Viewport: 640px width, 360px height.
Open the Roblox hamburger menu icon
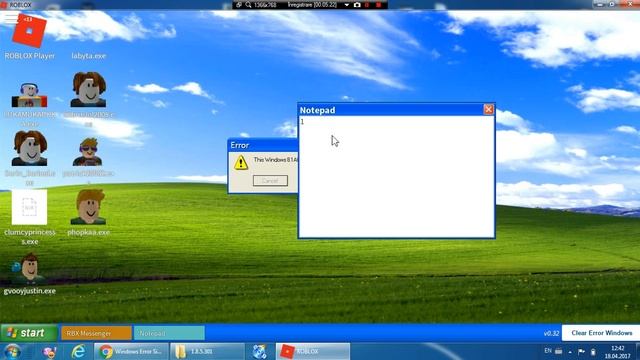pos(11,19)
